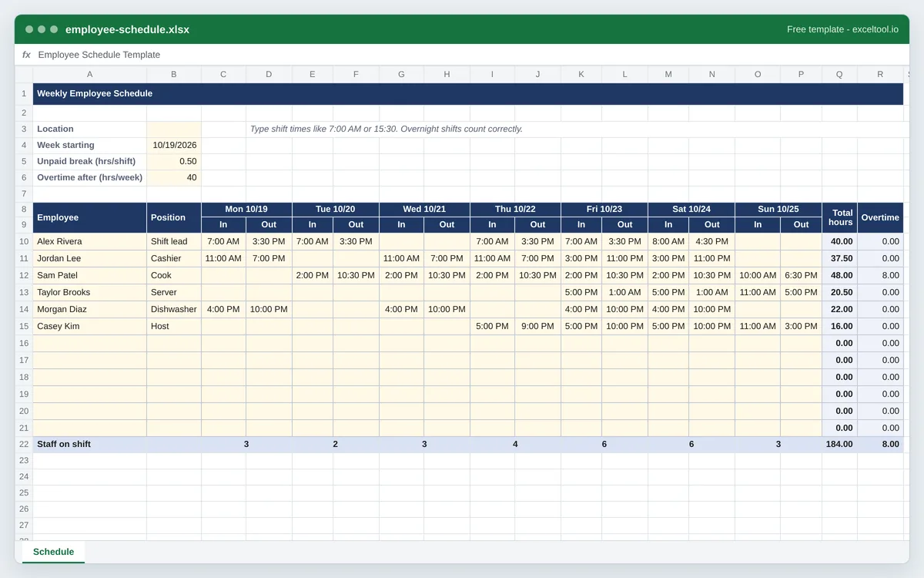The image size is (924, 578).
Task: Click the Overtime column header cell
Action: [880, 217]
